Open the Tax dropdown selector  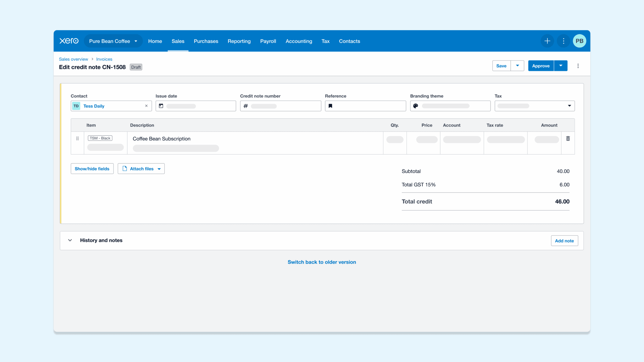[x=569, y=106]
